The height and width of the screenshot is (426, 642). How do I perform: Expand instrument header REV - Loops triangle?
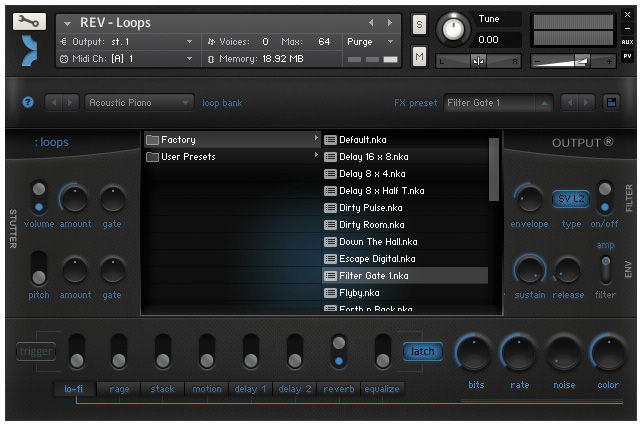tap(67, 24)
